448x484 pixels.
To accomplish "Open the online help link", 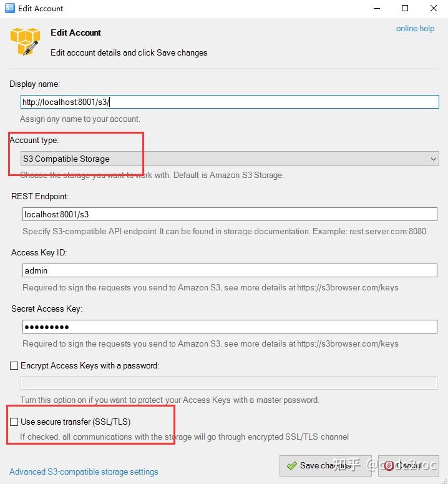I will 415,28.
